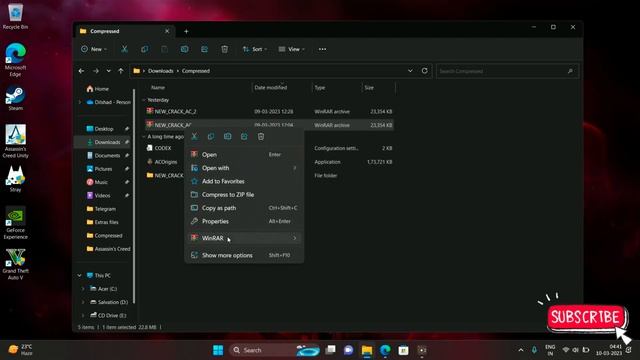Open Home in navigation pane
Image resolution: width=640 pixels, height=360 pixels.
98,89
